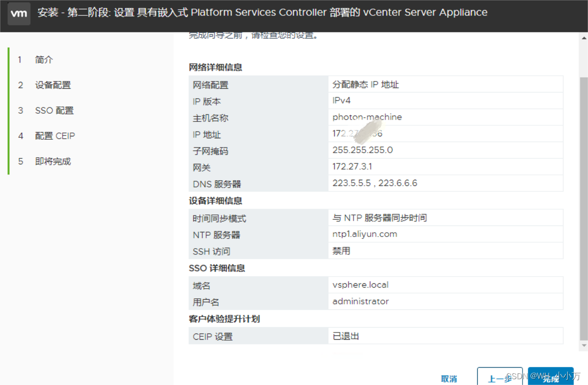This screenshot has height=385, width=588.
Task: Go to step 3 SSO 配置
Action: [54, 111]
